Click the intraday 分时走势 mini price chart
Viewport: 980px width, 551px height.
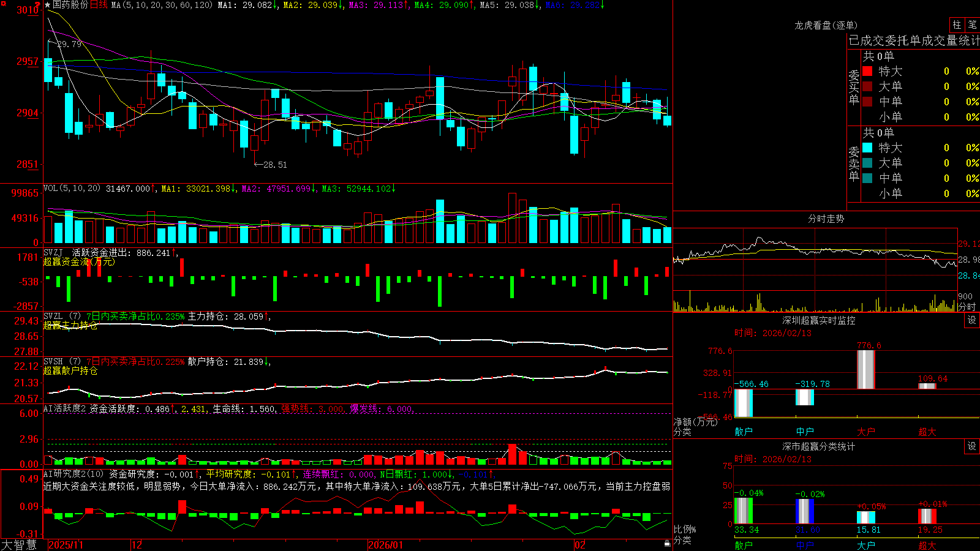(x=815, y=258)
